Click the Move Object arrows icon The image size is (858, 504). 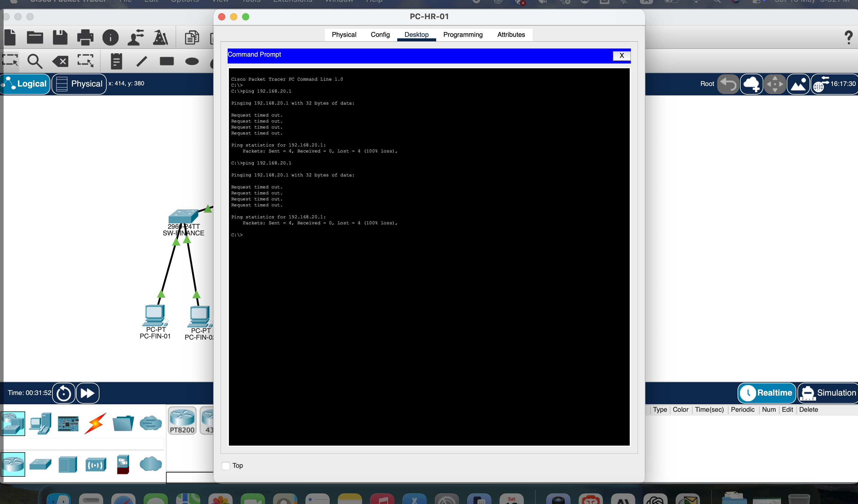click(775, 84)
